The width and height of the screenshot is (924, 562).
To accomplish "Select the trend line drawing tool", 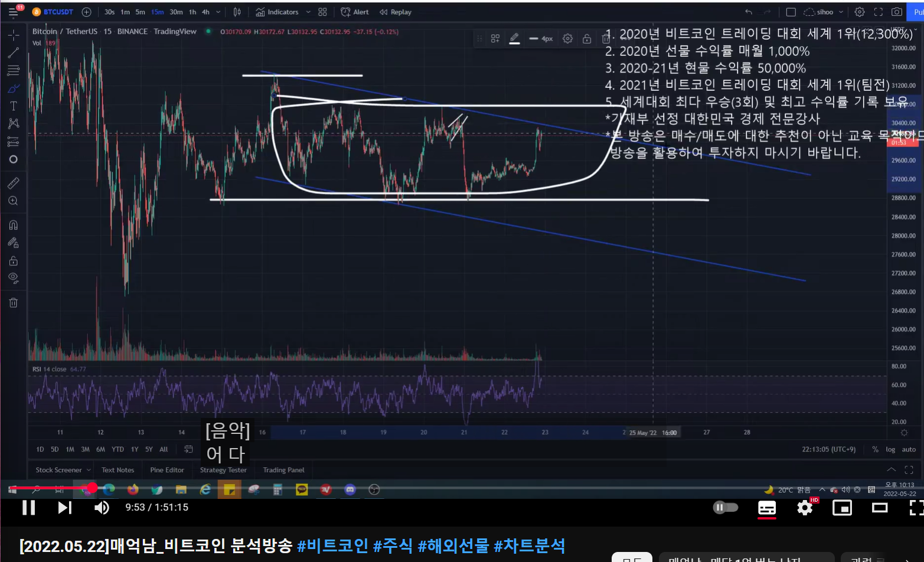I will (x=13, y=53).
